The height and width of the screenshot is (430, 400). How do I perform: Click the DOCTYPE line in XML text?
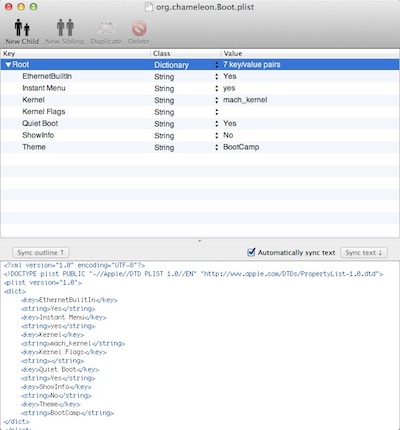[193, 274]
